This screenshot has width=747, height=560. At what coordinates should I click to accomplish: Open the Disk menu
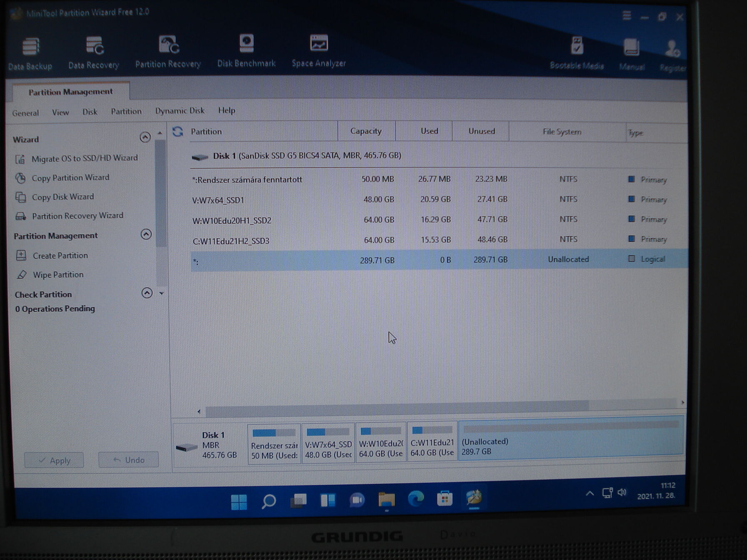click(90, 112)
